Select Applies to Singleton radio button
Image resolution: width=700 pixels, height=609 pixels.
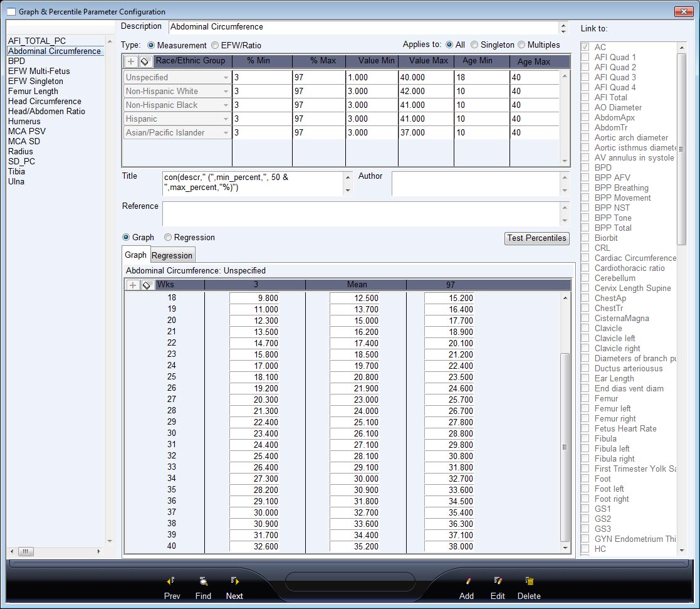474,45
